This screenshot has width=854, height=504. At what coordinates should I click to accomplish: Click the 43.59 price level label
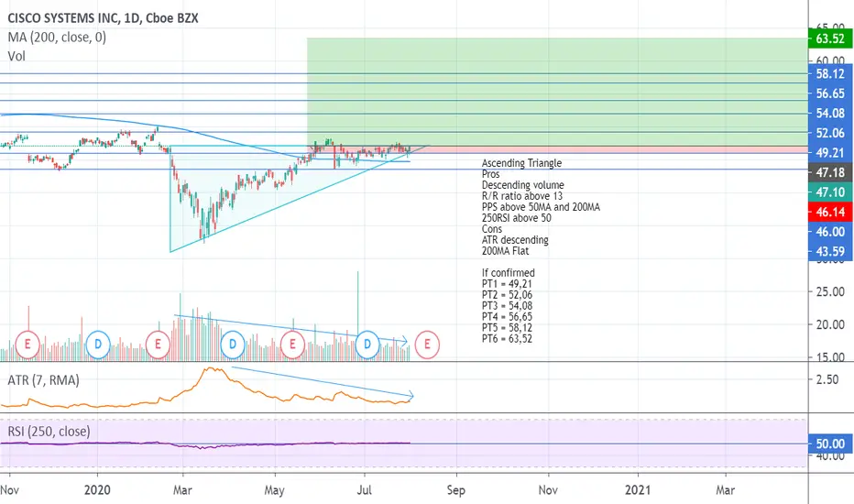point(830,252)
